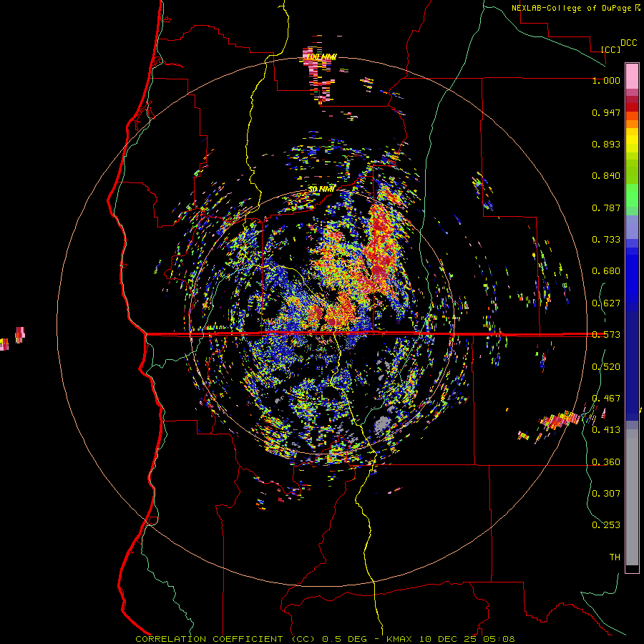Pick the gray color bar segment

coord(632,497)
